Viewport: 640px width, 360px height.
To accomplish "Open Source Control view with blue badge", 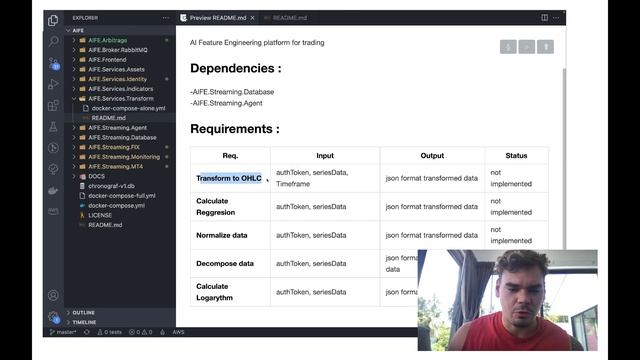I will 53,63.
